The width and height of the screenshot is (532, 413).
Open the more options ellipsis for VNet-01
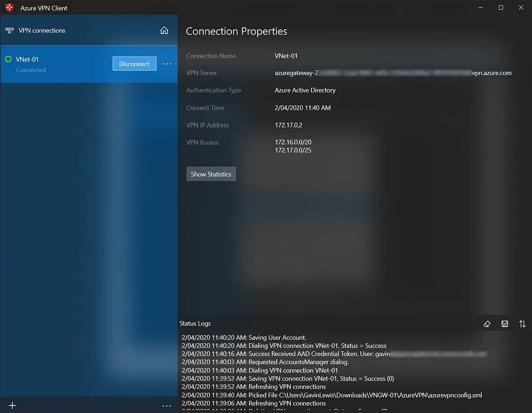167,64
